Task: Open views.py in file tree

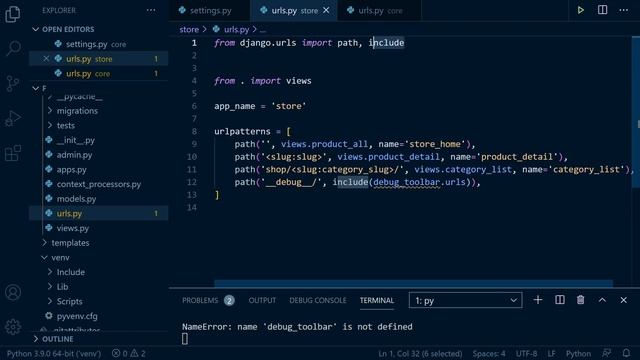Action: coord(73,228)
